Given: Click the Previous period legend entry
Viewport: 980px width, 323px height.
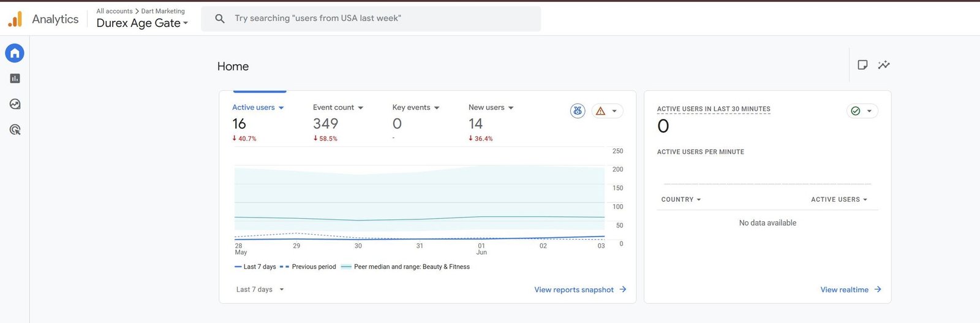Looking at the screenshot, I should pyautogui.click(x=308, y=267).
